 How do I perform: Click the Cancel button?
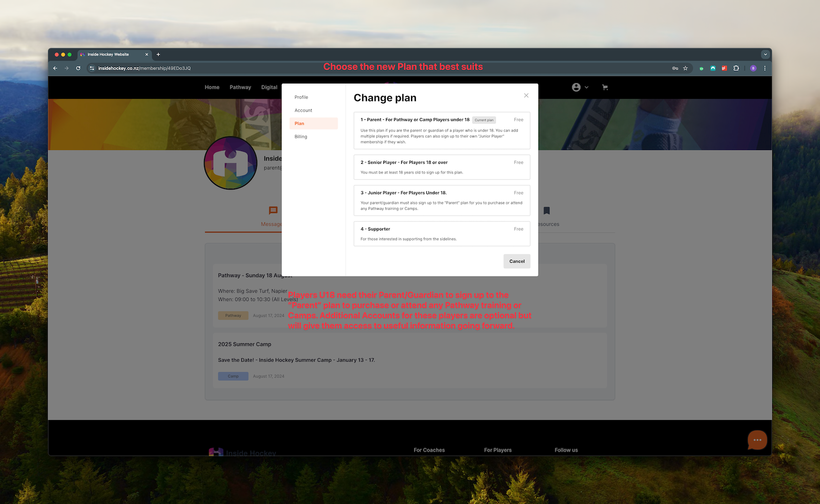click(517, 261)
